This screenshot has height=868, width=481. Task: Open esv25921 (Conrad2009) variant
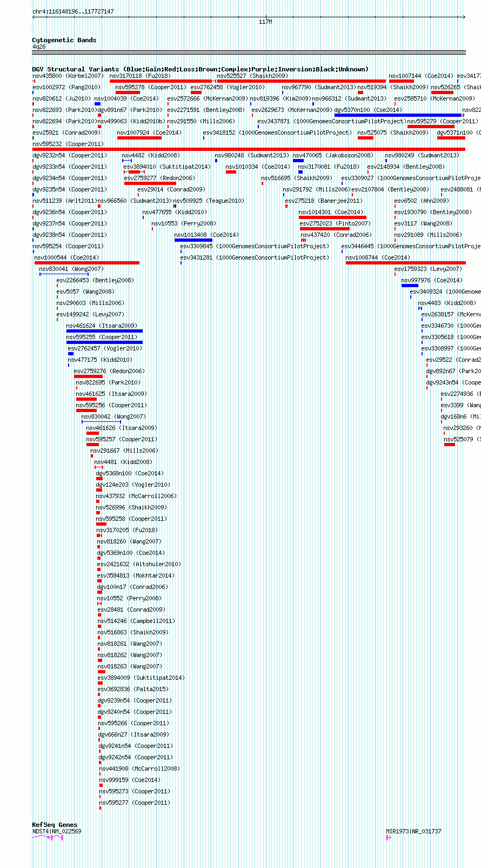[66, 132]
